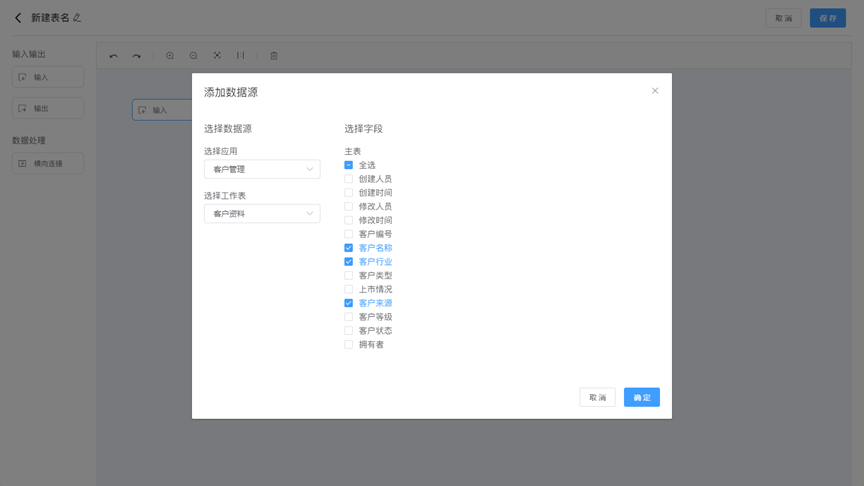864x486 pixels.
Task: Click the trash delete icon in toolbar
Action: 274,56
